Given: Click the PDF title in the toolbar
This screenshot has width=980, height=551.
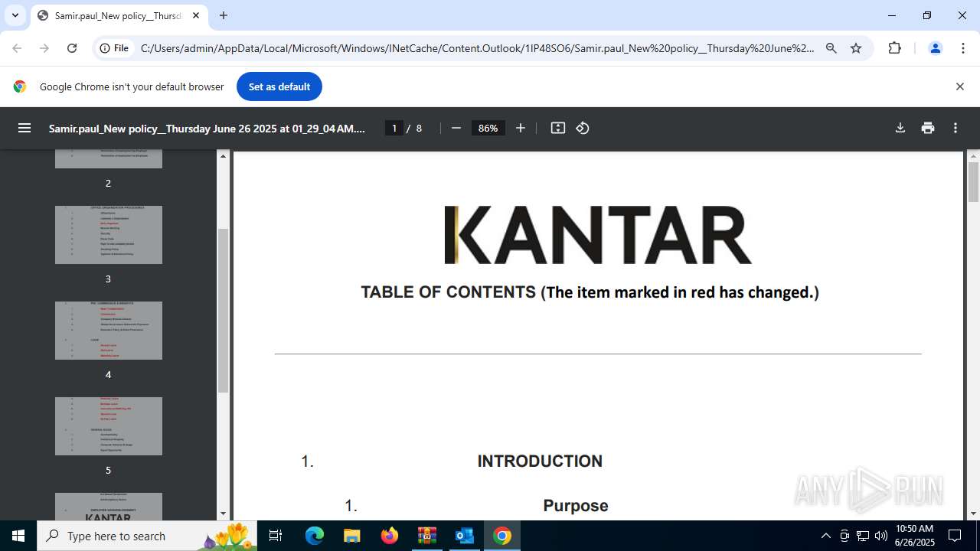Looking at the screenshot, I should pos(207,128).
